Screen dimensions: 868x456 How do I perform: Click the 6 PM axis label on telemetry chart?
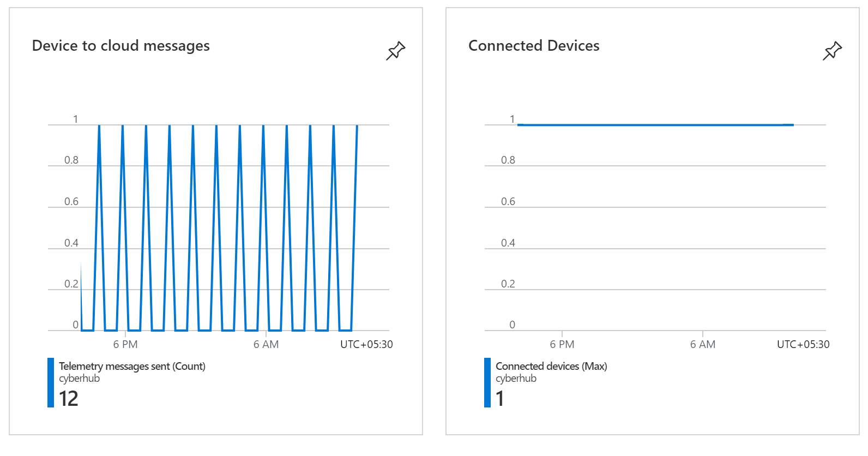126,344
